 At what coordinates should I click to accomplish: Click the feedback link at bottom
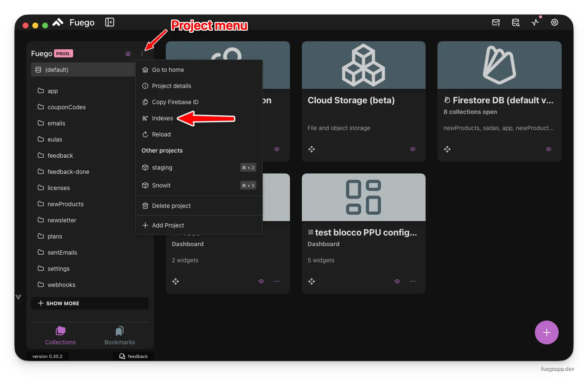(134, 356)
